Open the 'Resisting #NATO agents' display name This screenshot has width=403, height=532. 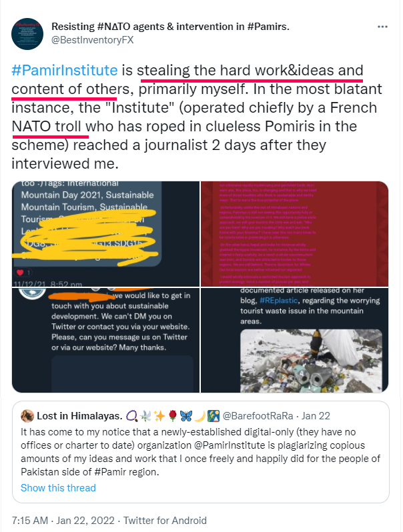click(170, 27)
